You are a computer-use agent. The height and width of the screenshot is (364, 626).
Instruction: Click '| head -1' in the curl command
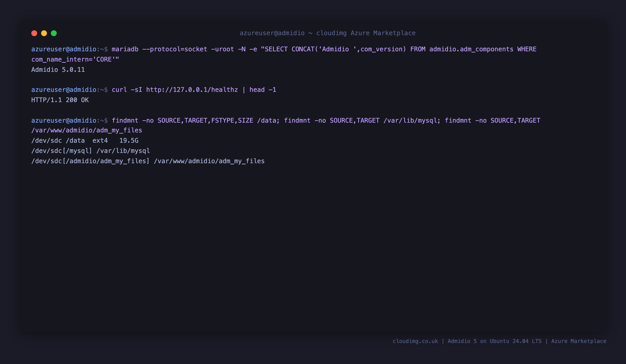point(259,90)
